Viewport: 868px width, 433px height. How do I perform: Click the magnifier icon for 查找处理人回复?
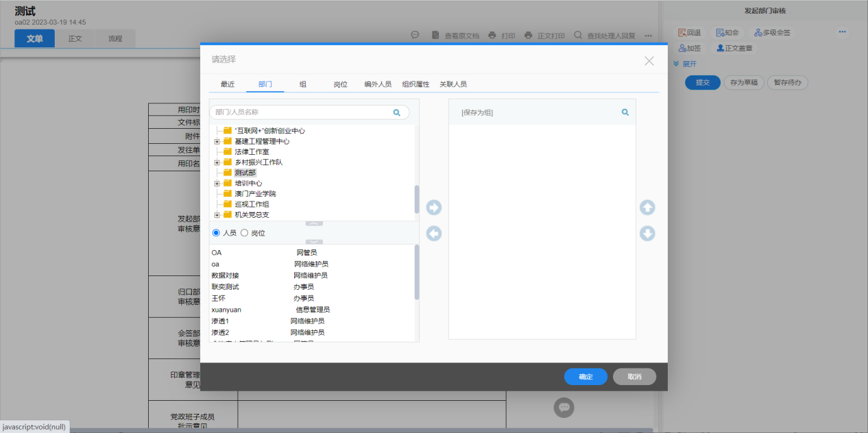[578, 35]
